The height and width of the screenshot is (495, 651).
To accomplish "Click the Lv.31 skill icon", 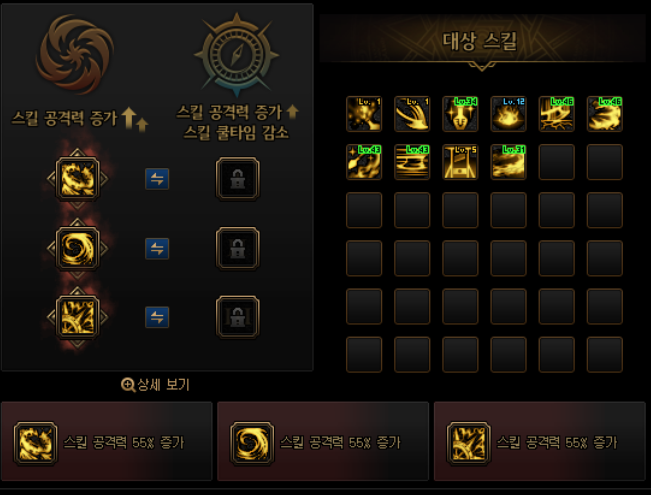I will click(x=508, y=162).
